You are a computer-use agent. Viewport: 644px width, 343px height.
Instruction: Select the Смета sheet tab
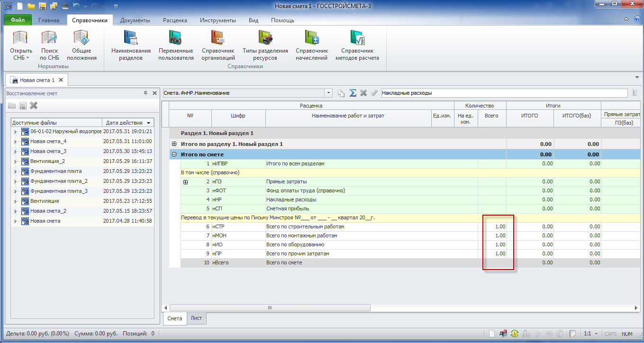click(x=175, y=318)
